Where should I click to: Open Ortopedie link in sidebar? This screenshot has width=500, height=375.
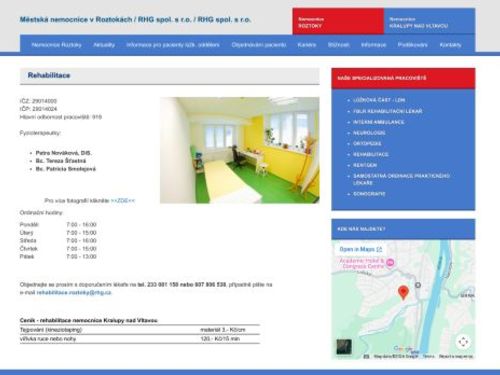[x=367, y=144]
